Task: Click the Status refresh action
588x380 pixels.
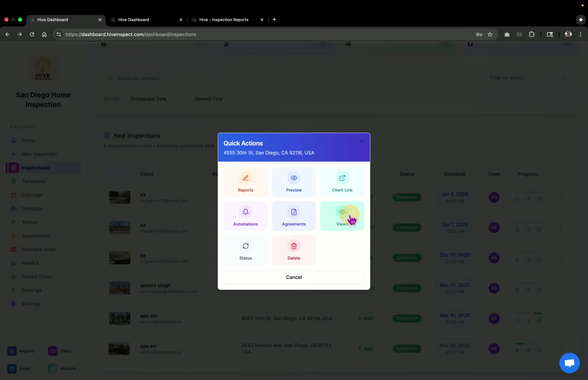Action: coord(245,250)
